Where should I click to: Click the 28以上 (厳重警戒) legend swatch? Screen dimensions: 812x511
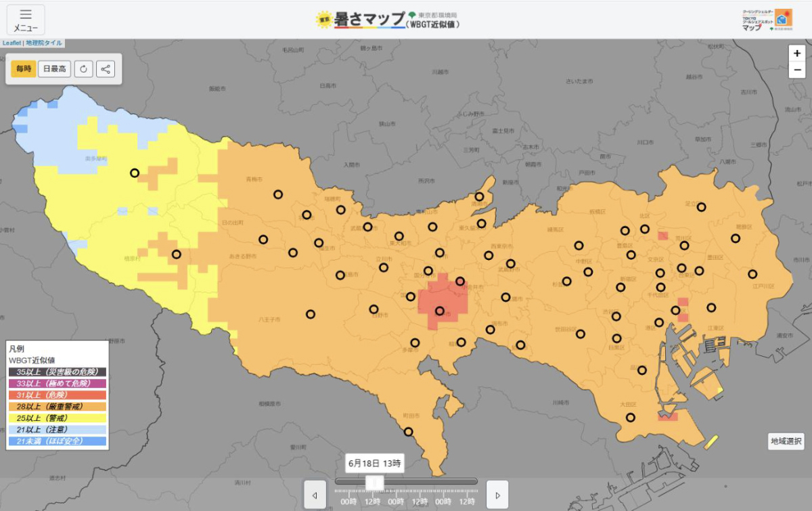click(x=57, y=406)
